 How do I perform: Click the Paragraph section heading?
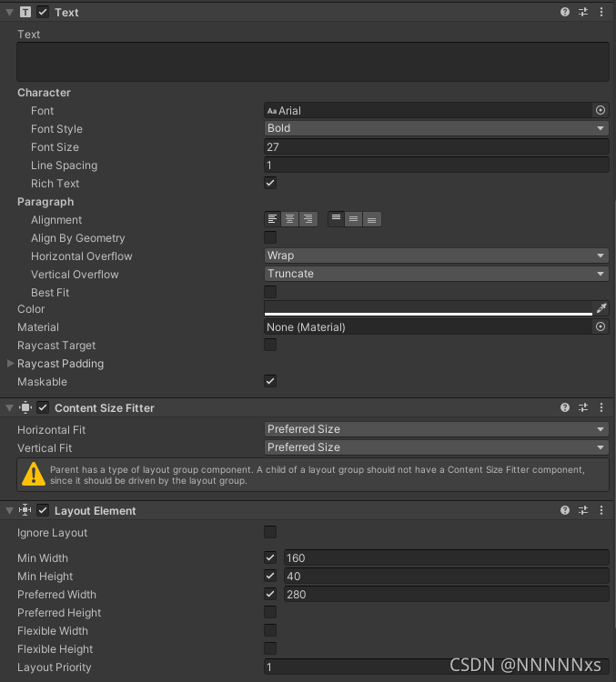pos(45,202)
